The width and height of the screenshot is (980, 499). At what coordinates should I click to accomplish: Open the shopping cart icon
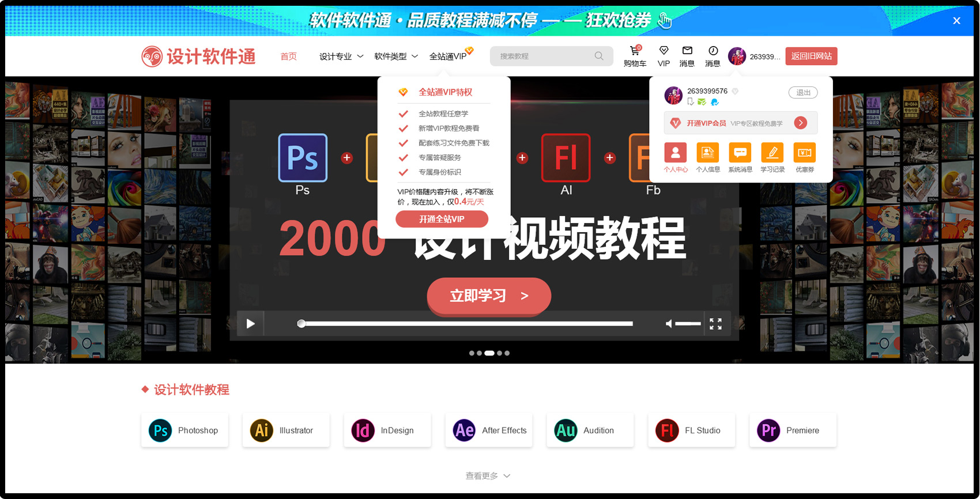click(635, 51)
